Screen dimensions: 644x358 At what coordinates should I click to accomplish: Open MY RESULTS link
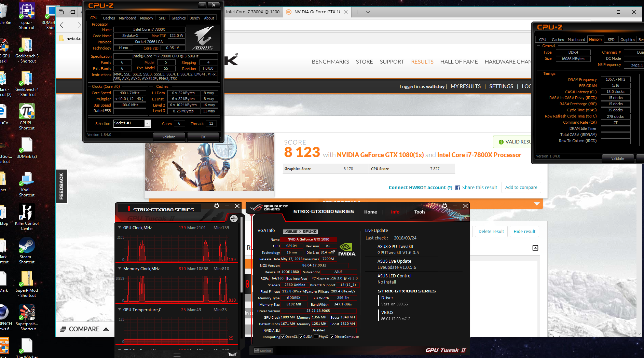[x=466, y=86]
